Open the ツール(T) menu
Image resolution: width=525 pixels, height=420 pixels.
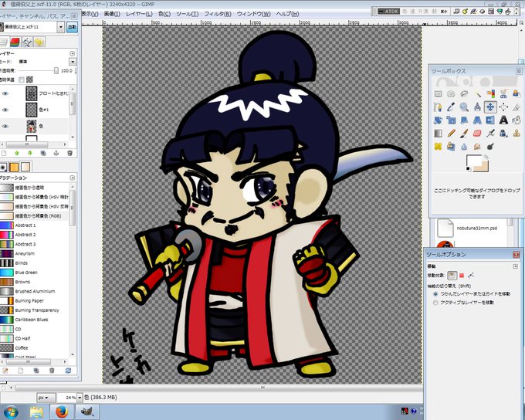click(187, 14)
